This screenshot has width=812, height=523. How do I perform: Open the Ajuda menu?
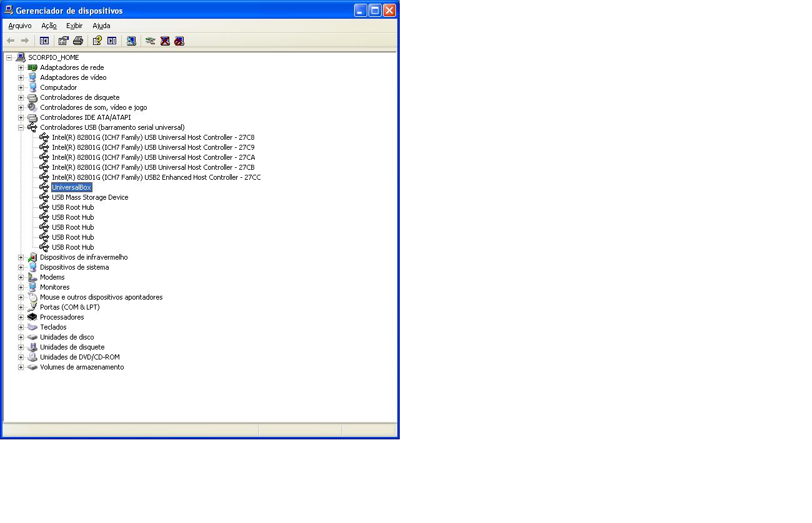tap(101, 26)
